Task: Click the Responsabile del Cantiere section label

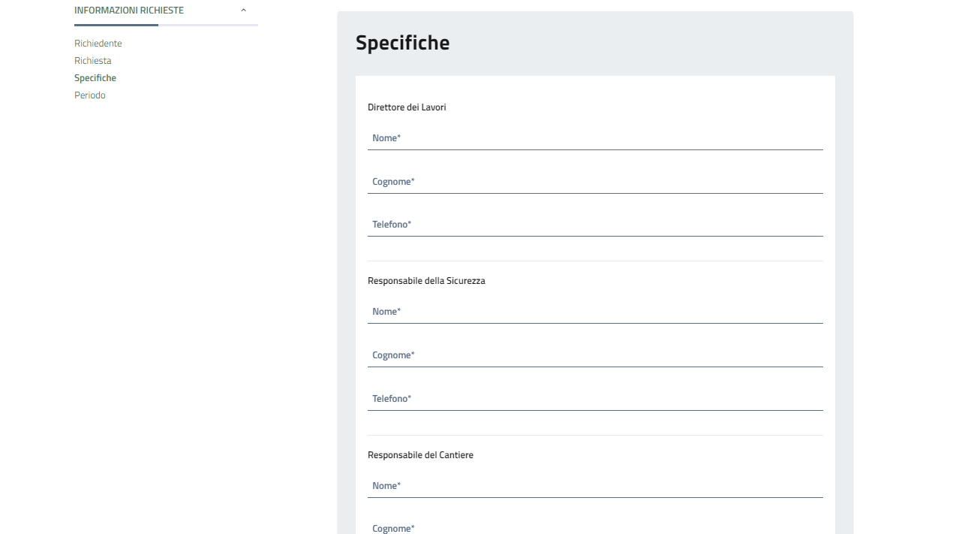Action: click(420, 455)
